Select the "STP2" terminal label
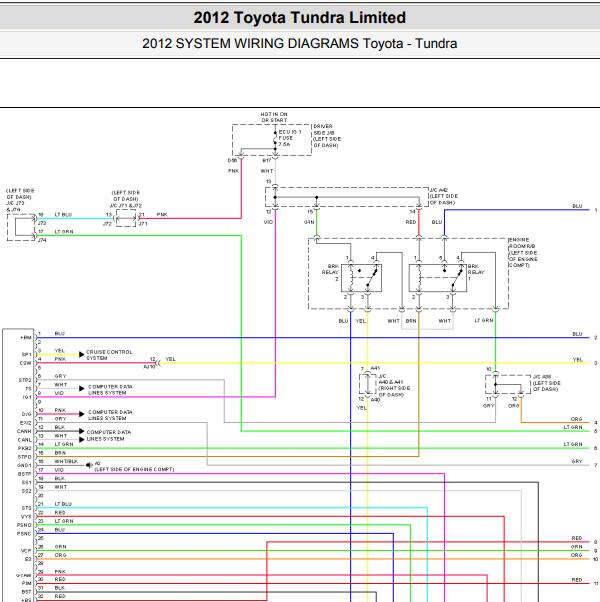Screen dimensions: 600x602 pyautogui.click(x=25, y=380)
